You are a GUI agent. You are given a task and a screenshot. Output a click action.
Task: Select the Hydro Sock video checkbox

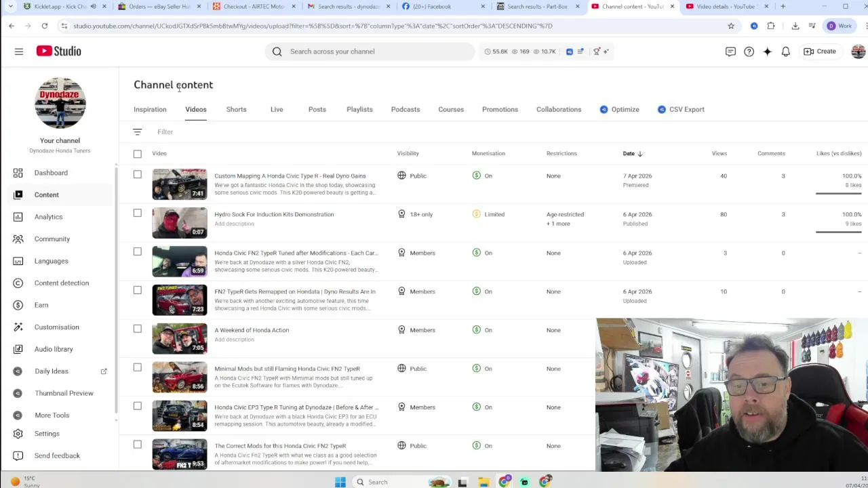(138, 213)
